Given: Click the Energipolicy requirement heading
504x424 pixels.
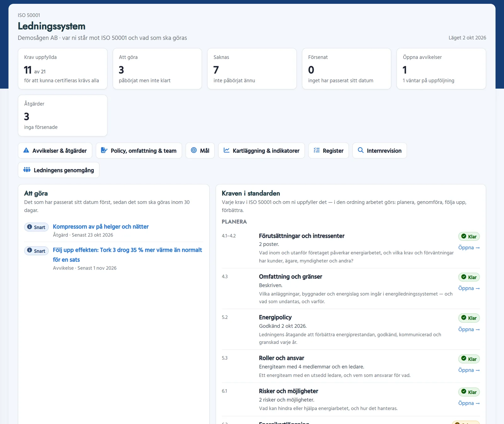Looking at the screenshot, I should pos(275,317).
